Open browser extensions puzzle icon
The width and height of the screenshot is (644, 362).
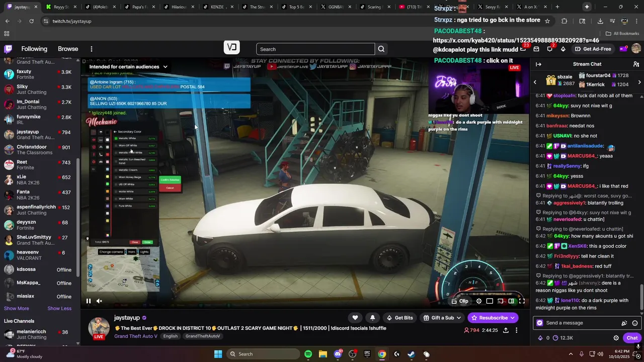pyautogui.click(x=564, y=21)
